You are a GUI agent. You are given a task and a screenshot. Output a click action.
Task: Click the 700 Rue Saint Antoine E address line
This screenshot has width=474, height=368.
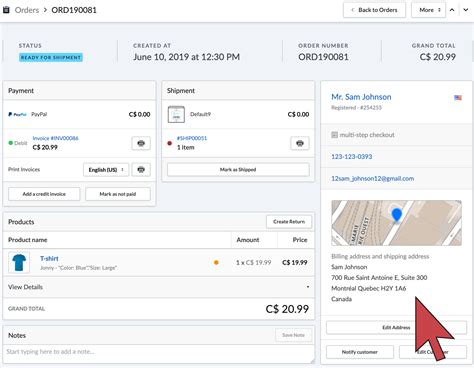pos(379,278)
